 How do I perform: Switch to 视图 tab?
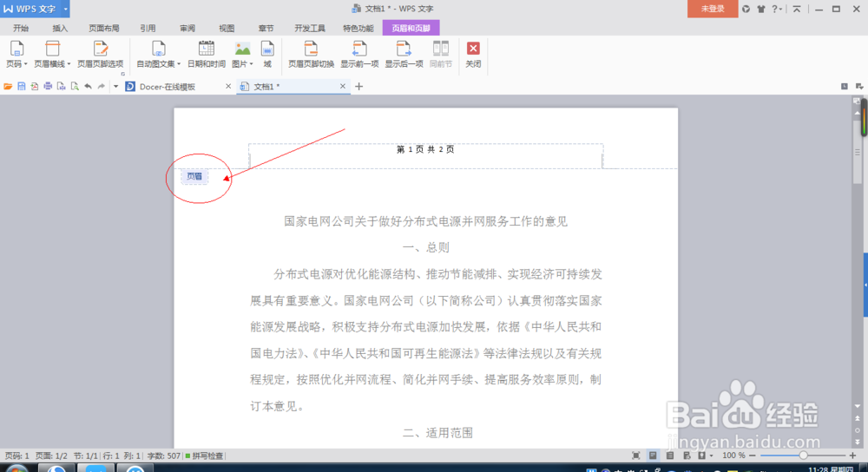pos(227,29)
